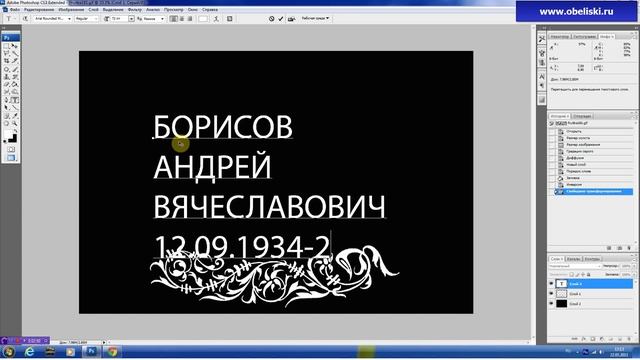
Task: Open the workspace dropdown menu
Action: [316, 18]
